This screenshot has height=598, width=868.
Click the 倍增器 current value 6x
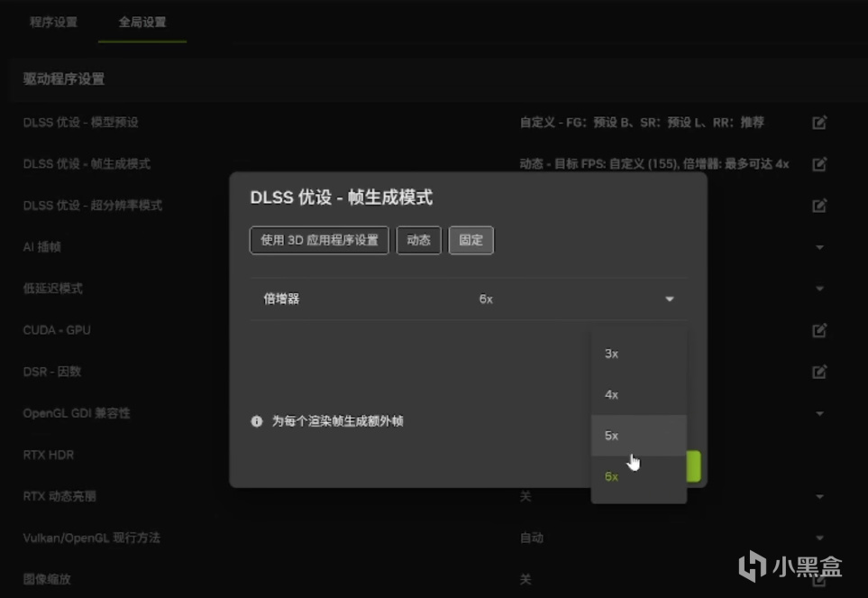(486, 299)
